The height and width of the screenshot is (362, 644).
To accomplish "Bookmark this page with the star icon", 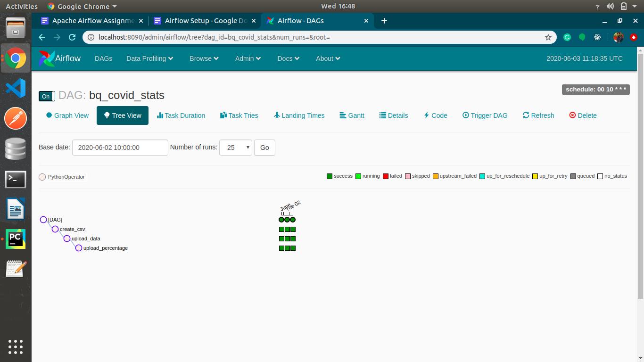I will [x=548, y=37].
